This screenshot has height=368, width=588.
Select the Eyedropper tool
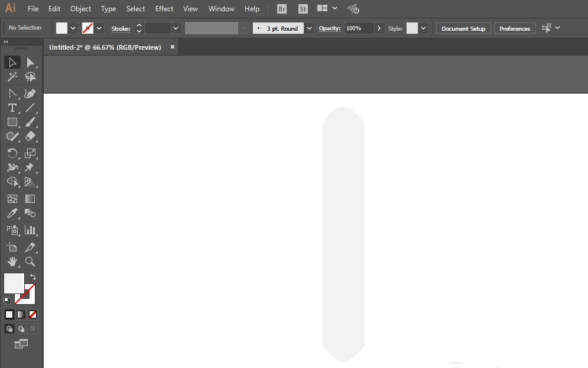point(12,214)
